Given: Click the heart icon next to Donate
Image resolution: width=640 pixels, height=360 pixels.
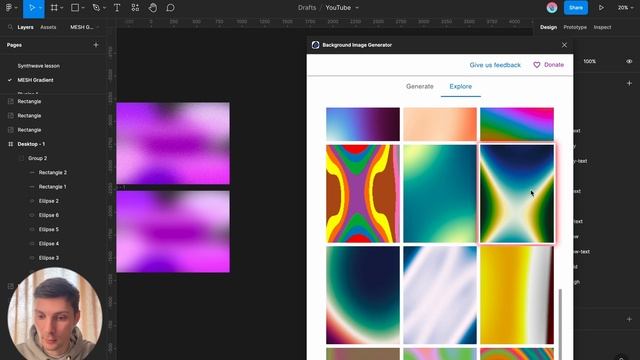Looking at the screenshot, I should 537,65.
